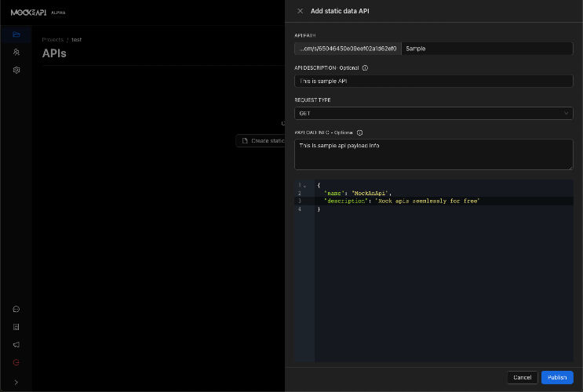The width and height of the screenshot is (583, 392).
Task: Close the Add static data API panel
Action: click(x=300, y=11)
